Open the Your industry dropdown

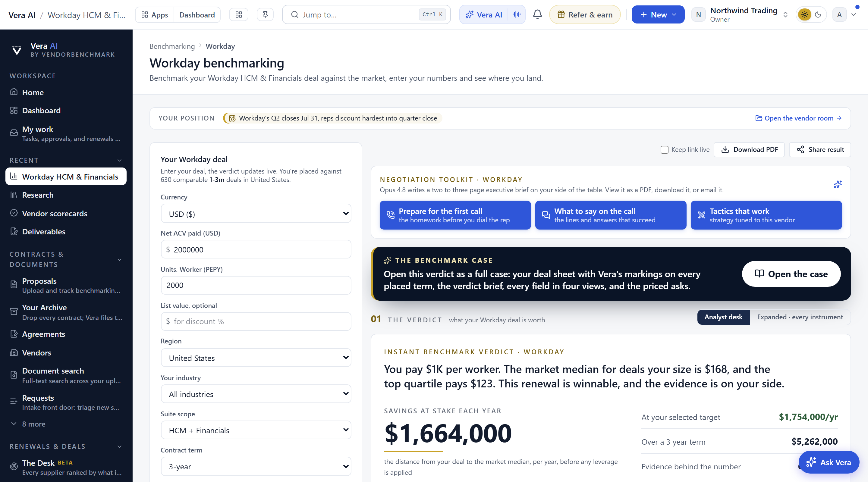[x=256, y=394]
